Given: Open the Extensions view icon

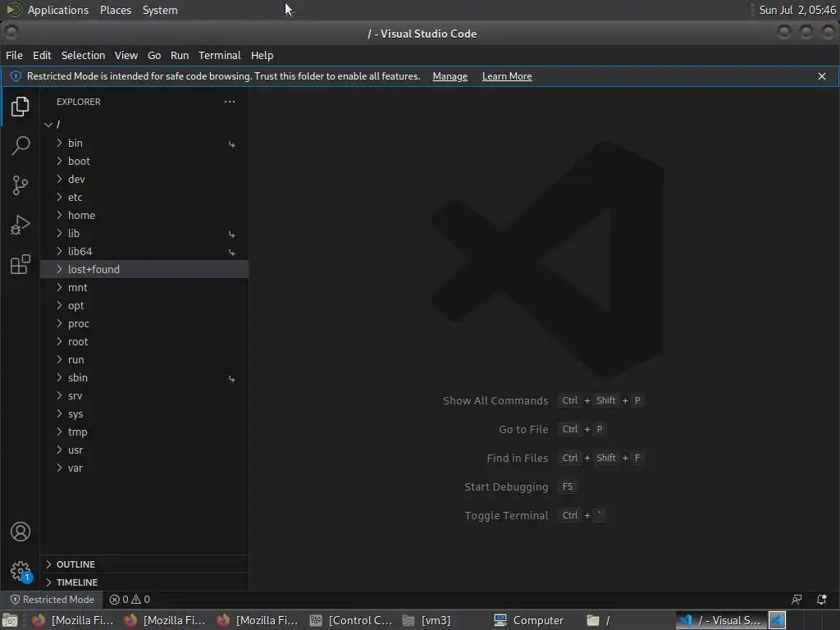Looking at the screenshot, I should 20,264.
